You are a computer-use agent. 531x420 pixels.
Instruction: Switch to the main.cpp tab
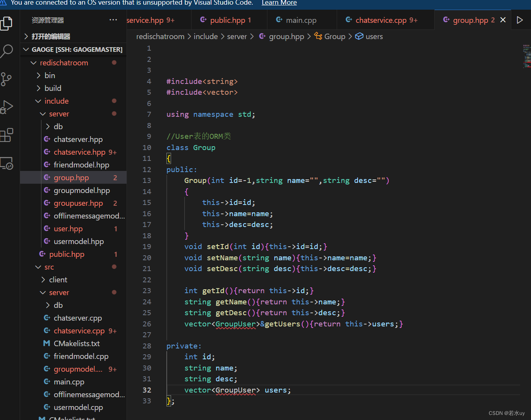click(301, 20)
